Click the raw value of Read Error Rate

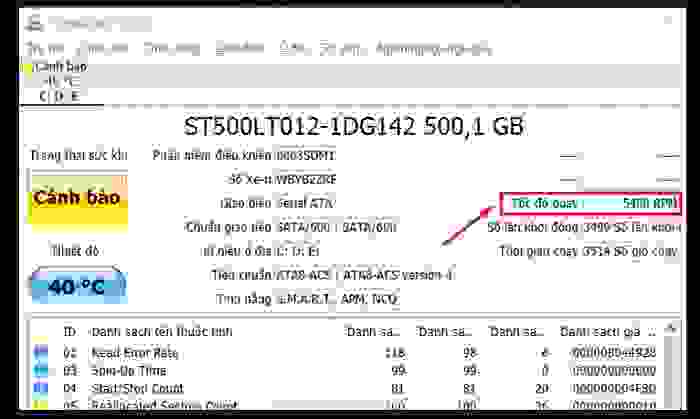613,353
